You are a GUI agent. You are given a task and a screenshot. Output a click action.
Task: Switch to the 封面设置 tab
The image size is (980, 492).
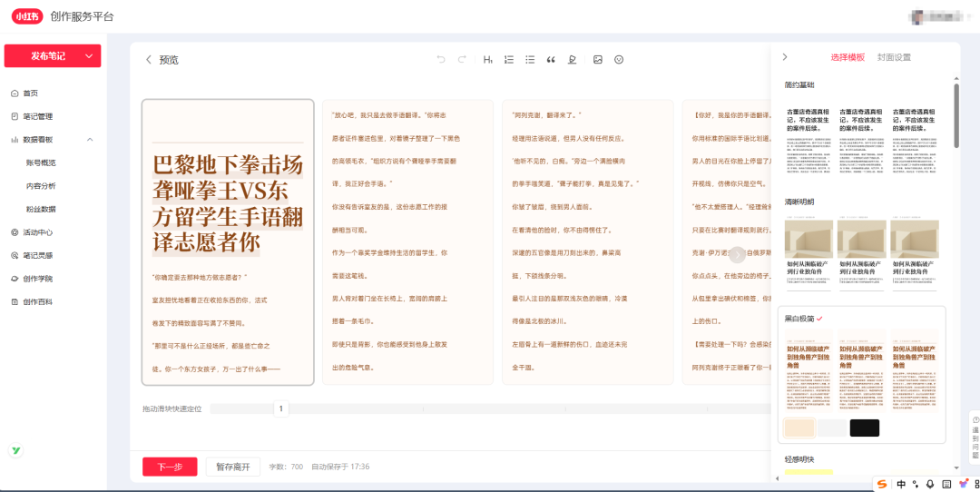point(894,57)
